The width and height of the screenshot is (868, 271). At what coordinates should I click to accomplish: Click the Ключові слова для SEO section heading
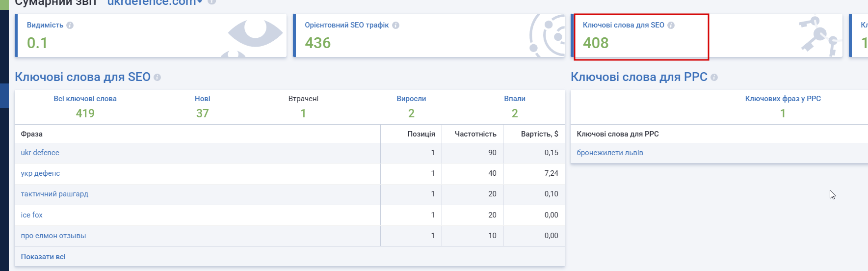pos(82,77)
